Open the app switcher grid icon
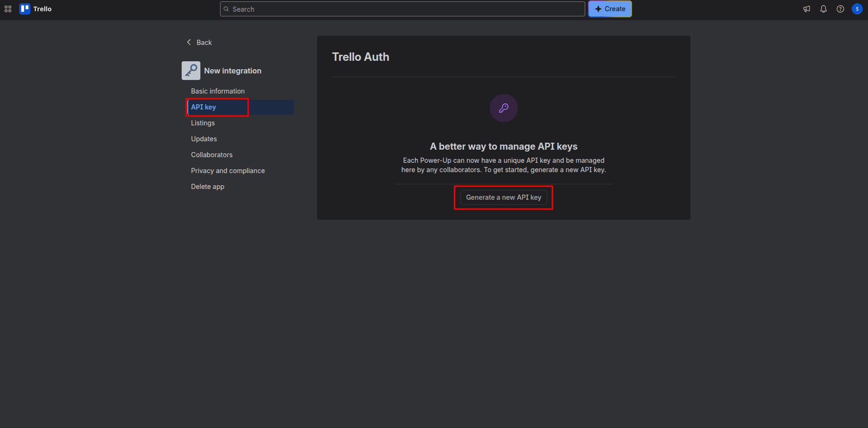 coord(8,9)
